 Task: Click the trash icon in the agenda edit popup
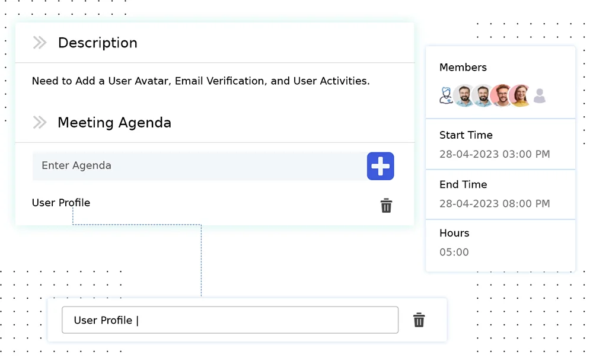point(419,320)
